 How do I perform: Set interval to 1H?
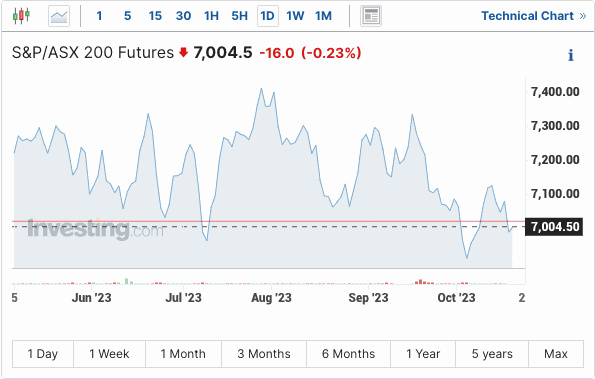(211, 16)
